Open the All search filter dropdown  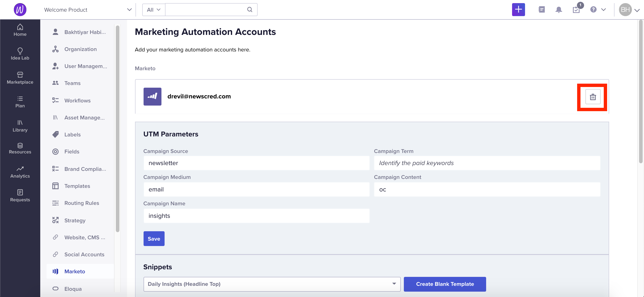pyautogui.click(x=153, y=10)
